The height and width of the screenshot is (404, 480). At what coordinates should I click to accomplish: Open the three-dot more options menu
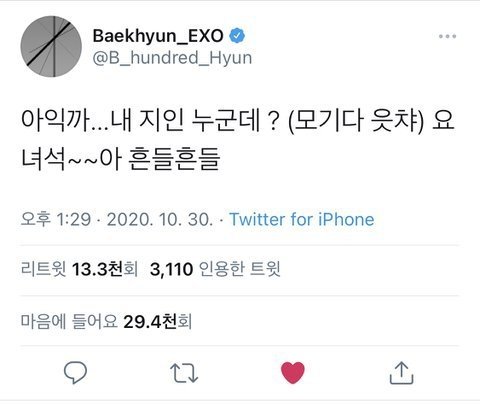[x=447, y=36]
